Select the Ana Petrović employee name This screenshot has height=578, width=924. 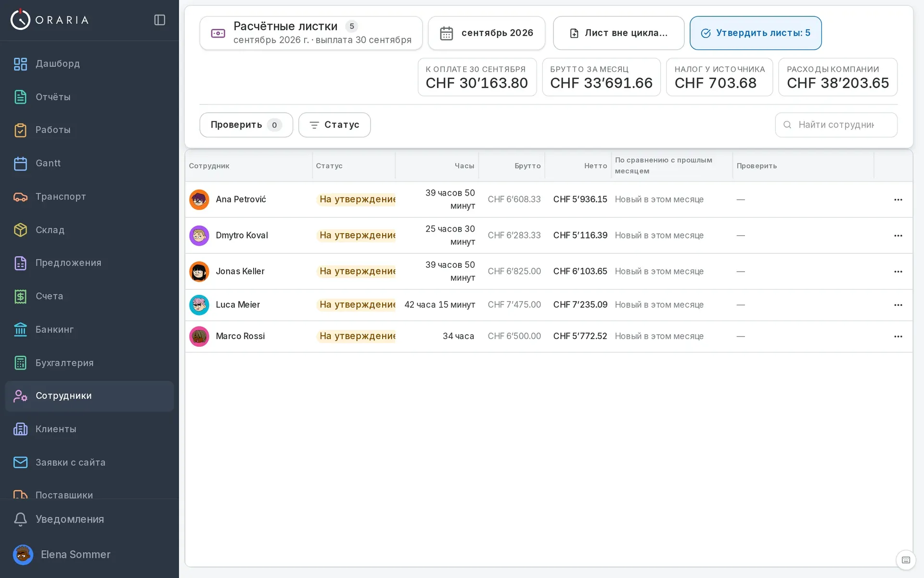click(241, 199)
